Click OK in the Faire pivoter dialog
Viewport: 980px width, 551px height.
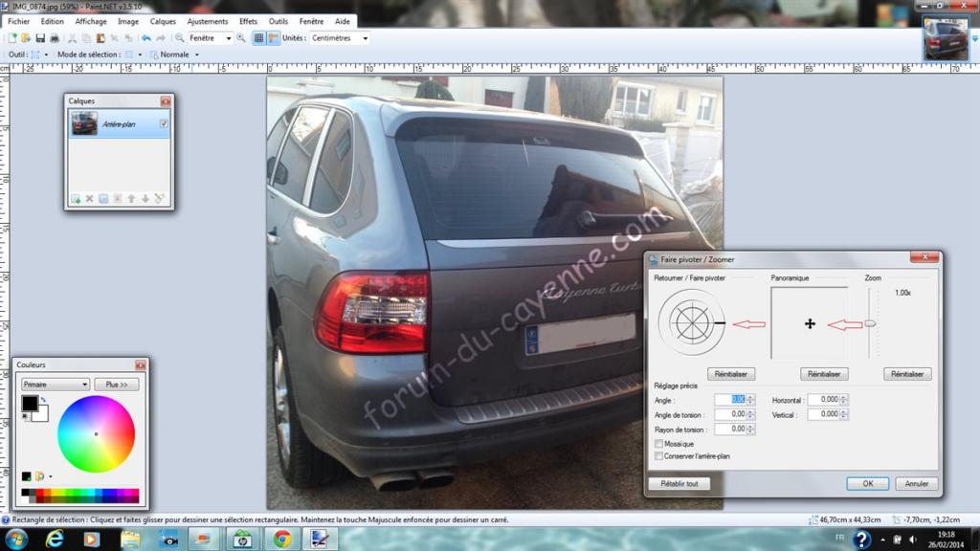click(x=867, y=483)
